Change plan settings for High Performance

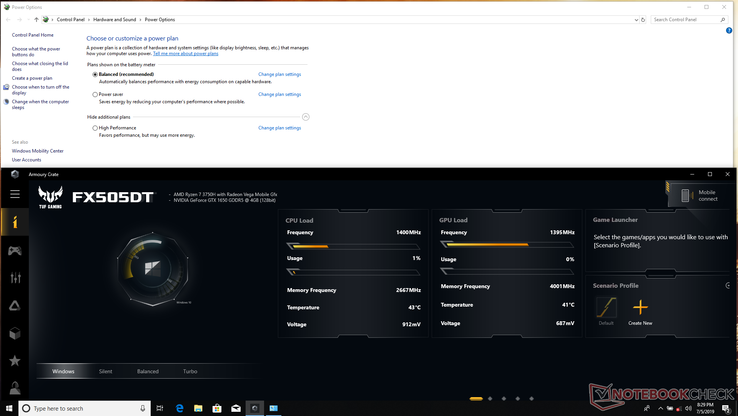(280, 128)
